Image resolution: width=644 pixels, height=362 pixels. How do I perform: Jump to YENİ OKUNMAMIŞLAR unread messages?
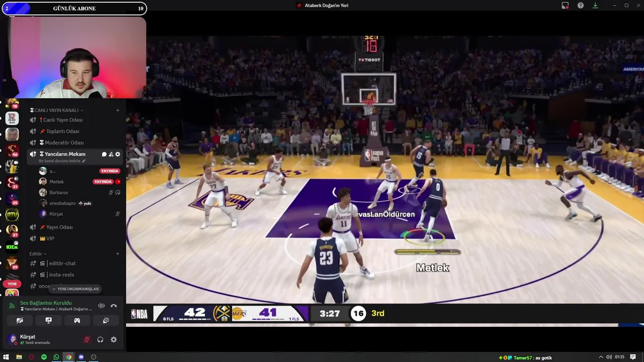click(76, 289)
